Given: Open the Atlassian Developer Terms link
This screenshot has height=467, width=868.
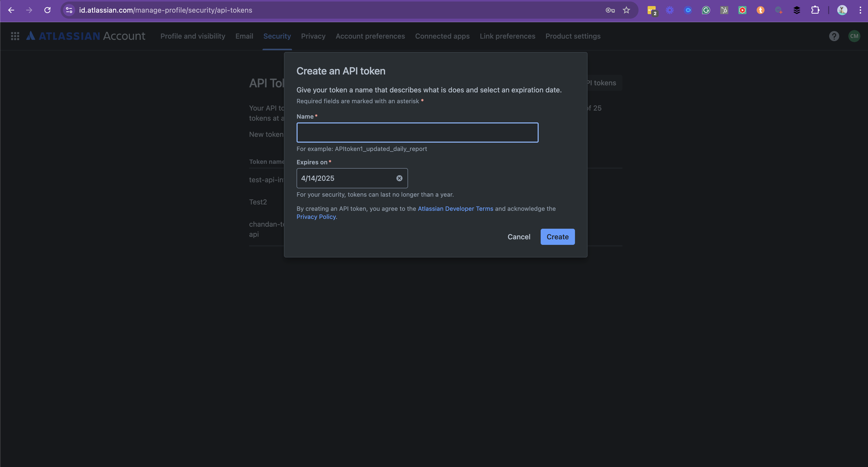Looking at the screenshot, I should pyautogui.click(x=455, y=208).
